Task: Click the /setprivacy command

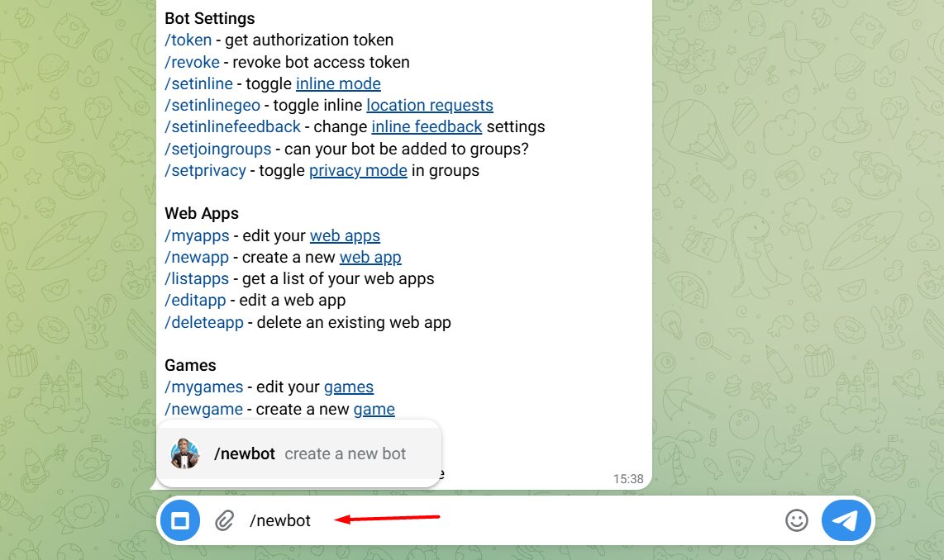Action: [x=205, y=171]
